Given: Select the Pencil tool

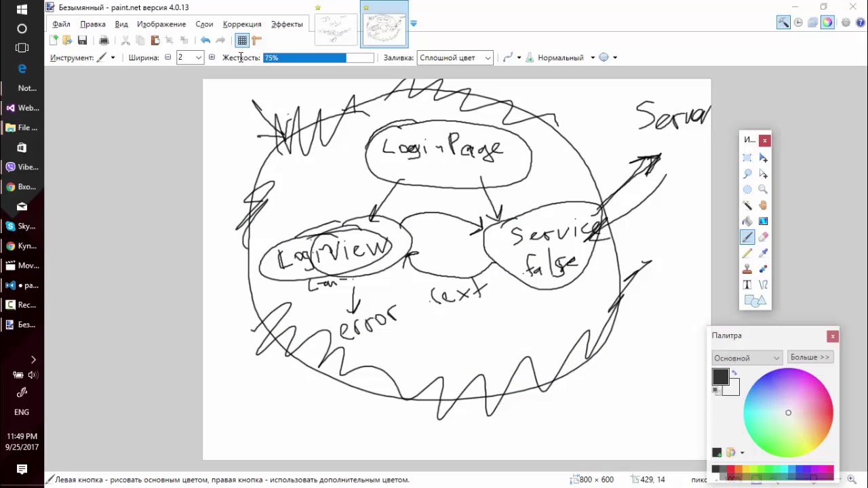Looking at the screenshot, I should (x=747, y=253).
